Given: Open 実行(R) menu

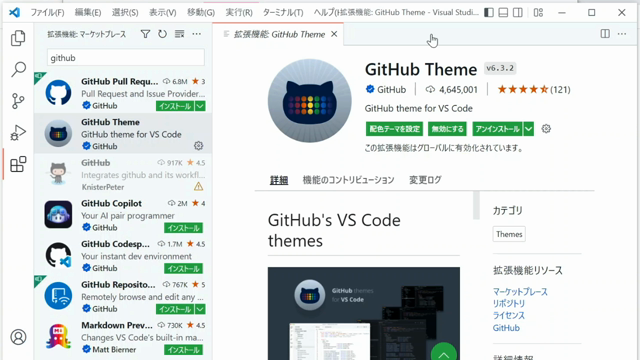Looking at the screenshot, I should pyautogui.click(x=239, y=13).
